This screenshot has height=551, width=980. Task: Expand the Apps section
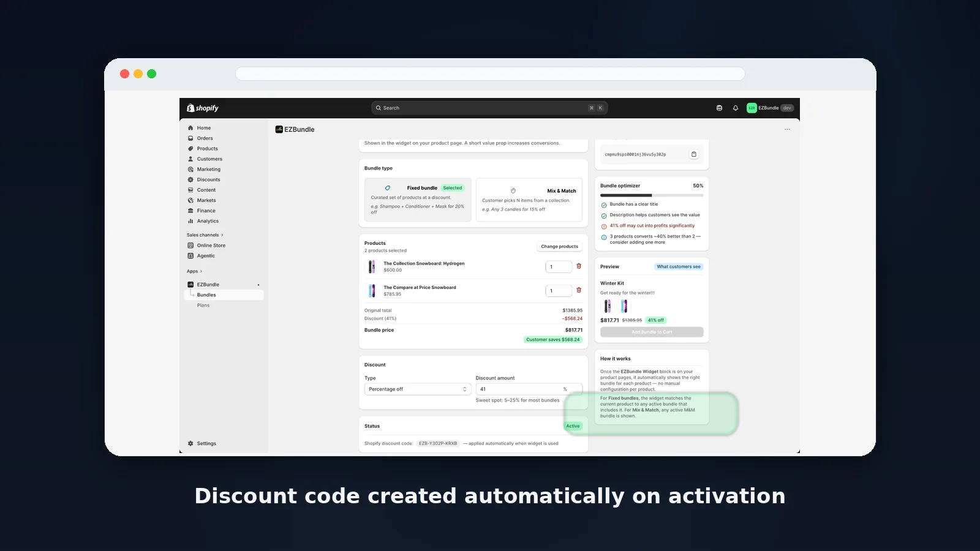(194, 271)
